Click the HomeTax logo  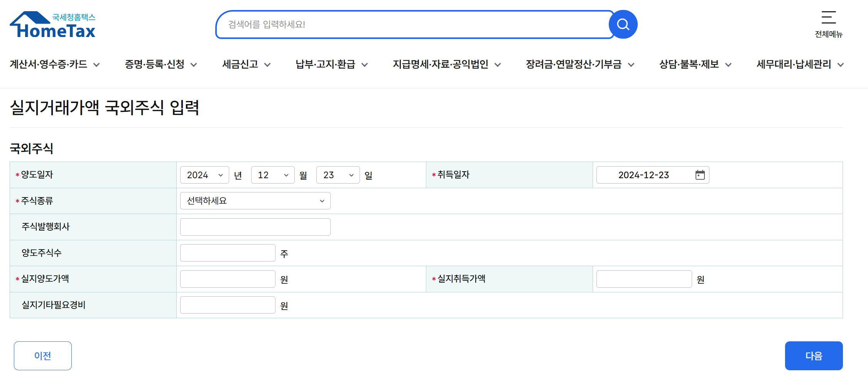coord(52,24)
